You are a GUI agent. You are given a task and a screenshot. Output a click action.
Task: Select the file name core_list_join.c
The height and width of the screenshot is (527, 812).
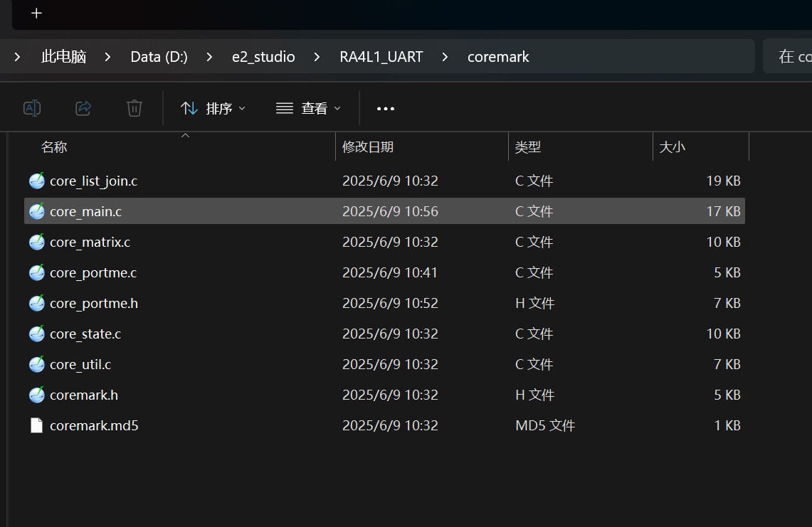pyautogui.click(x=94, y=181)
